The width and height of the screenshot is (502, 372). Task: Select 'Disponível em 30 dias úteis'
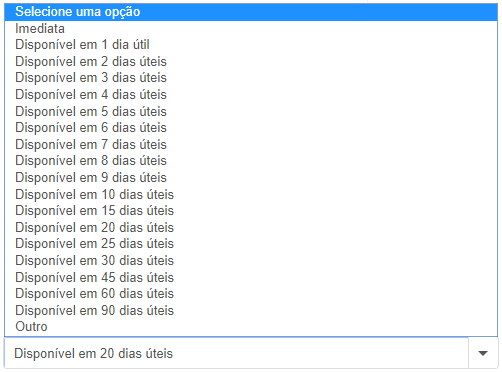tap(251, 261)
